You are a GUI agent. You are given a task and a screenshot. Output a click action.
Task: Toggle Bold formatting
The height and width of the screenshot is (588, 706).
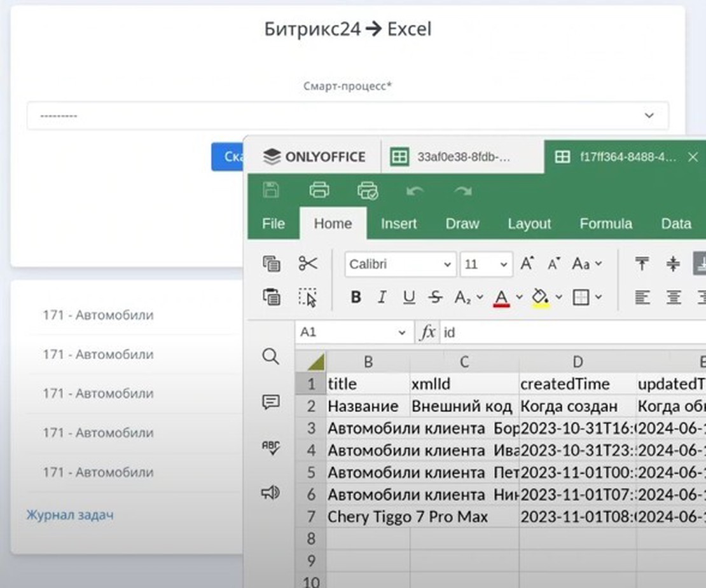coord(356,297)
